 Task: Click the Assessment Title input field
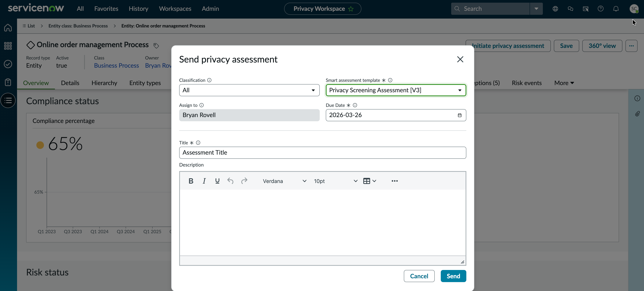323,153
